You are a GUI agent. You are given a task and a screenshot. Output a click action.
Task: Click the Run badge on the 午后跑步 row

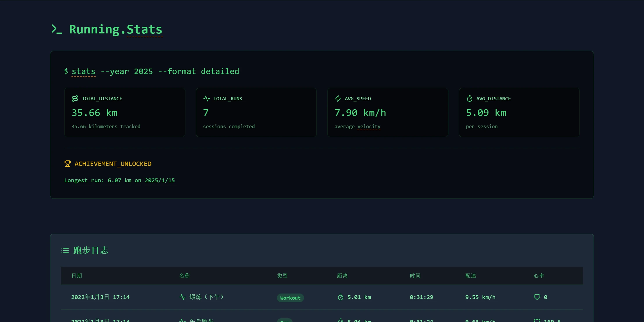(x=284, y=321)
